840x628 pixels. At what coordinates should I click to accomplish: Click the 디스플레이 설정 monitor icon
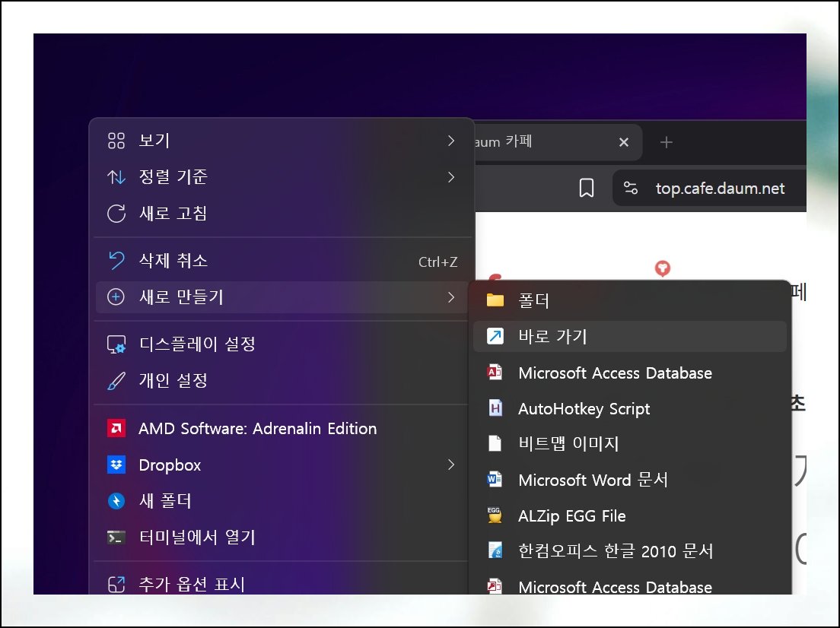coord(116,344)
